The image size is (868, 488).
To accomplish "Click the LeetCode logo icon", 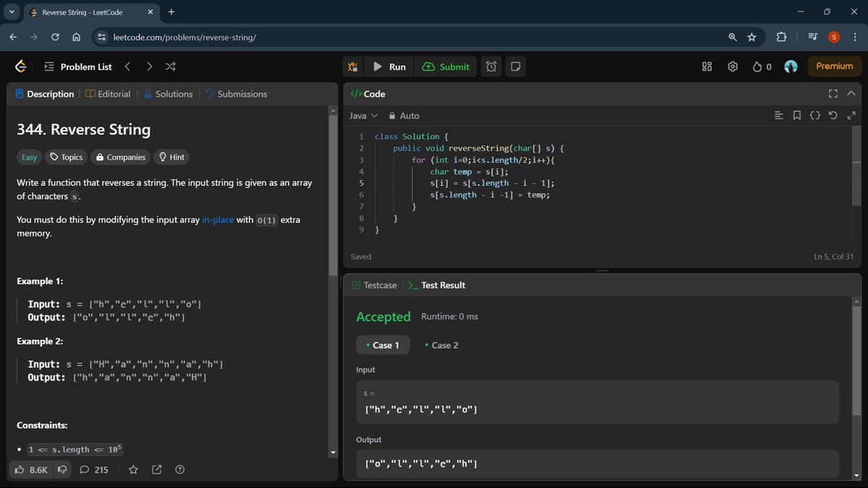I will point(21,67).
